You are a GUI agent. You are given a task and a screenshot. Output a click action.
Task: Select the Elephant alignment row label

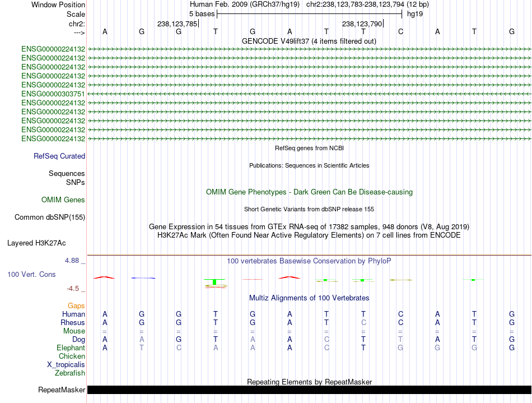tap(71, 348)
